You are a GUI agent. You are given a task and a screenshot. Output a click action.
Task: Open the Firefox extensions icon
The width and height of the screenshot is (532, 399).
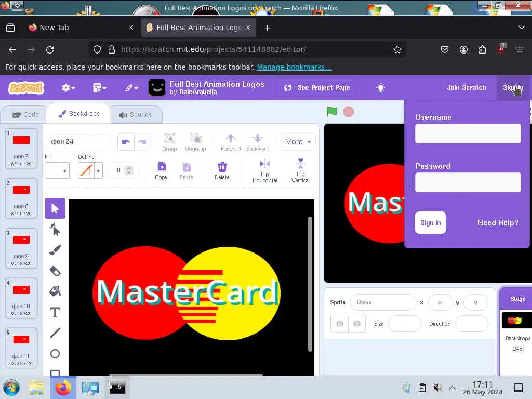coord(482,49)
